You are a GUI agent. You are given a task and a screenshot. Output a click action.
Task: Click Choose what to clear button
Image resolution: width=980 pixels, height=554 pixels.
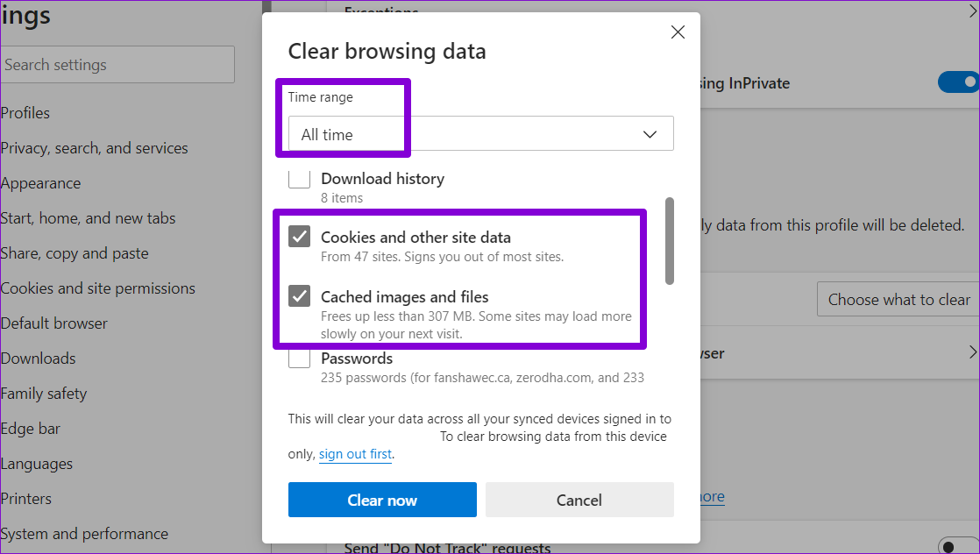(898, 300)
